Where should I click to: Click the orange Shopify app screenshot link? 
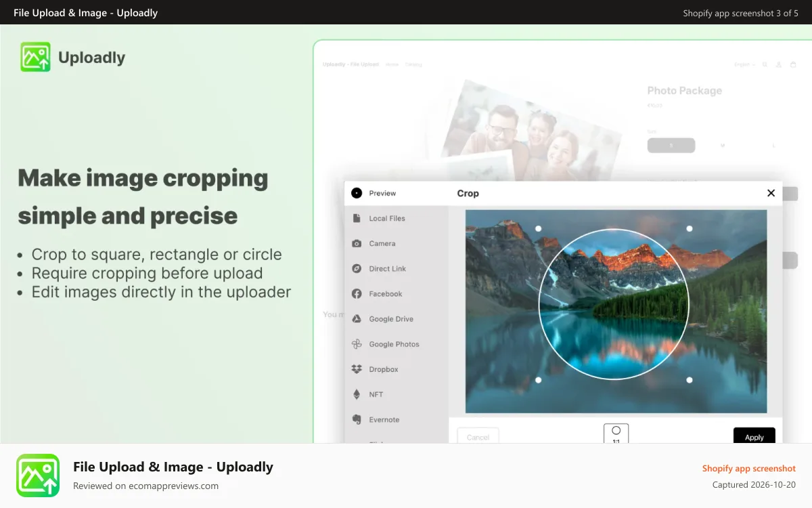click(749, 468)
